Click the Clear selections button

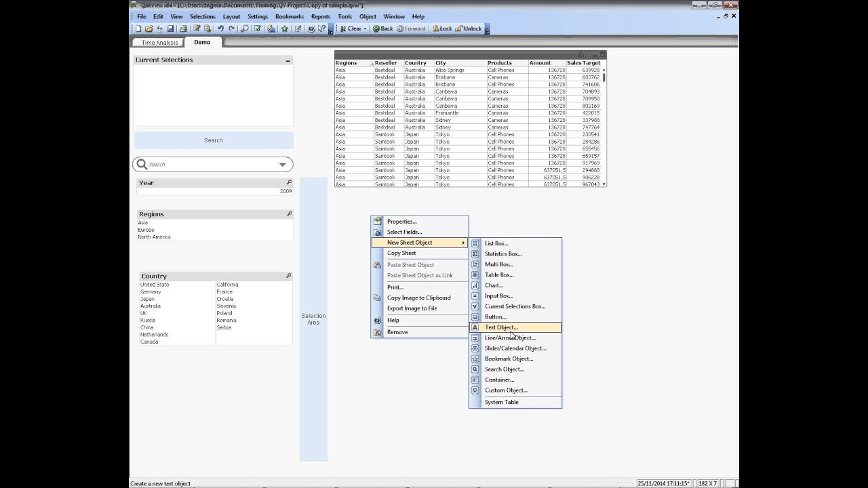351,28
